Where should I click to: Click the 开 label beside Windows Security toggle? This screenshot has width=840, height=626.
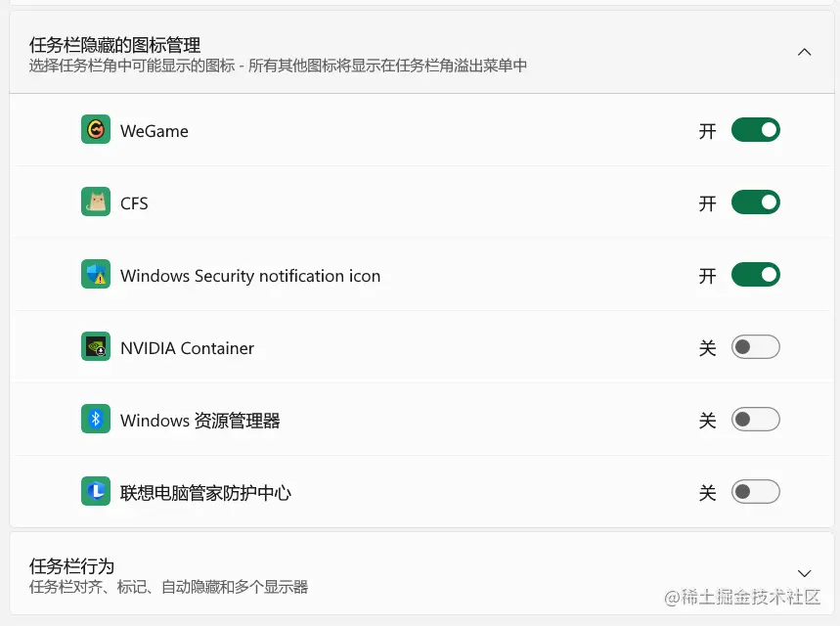pyautogui.click(x=707, y=275)
